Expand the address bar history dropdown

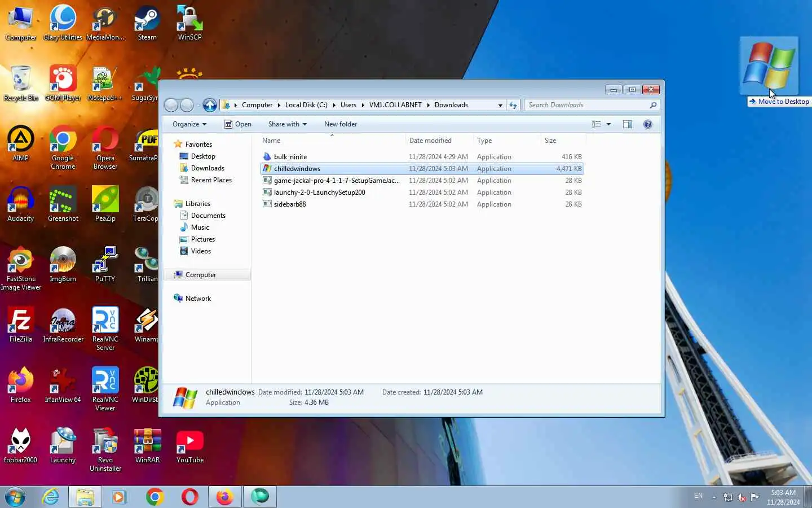point(500,105)
